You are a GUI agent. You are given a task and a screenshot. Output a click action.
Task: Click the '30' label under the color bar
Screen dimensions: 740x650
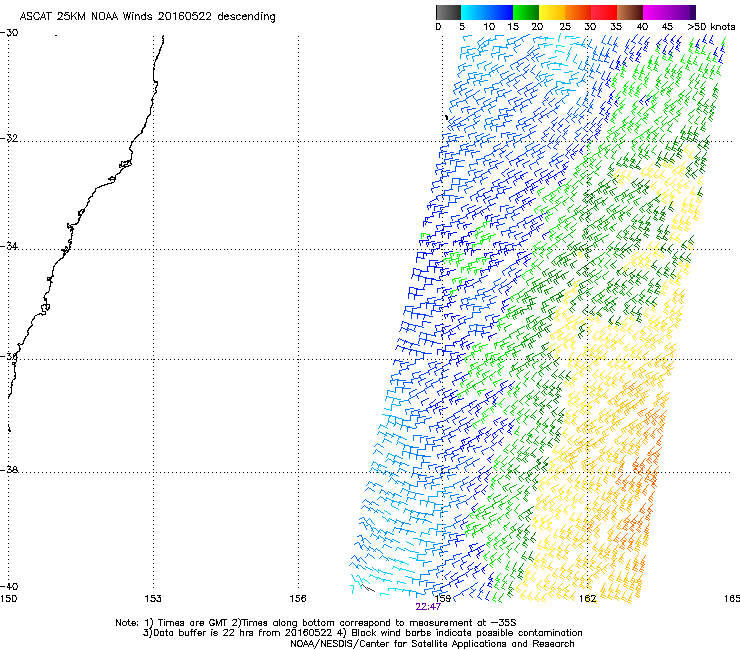pyautogui.click(x=590, y=27)
